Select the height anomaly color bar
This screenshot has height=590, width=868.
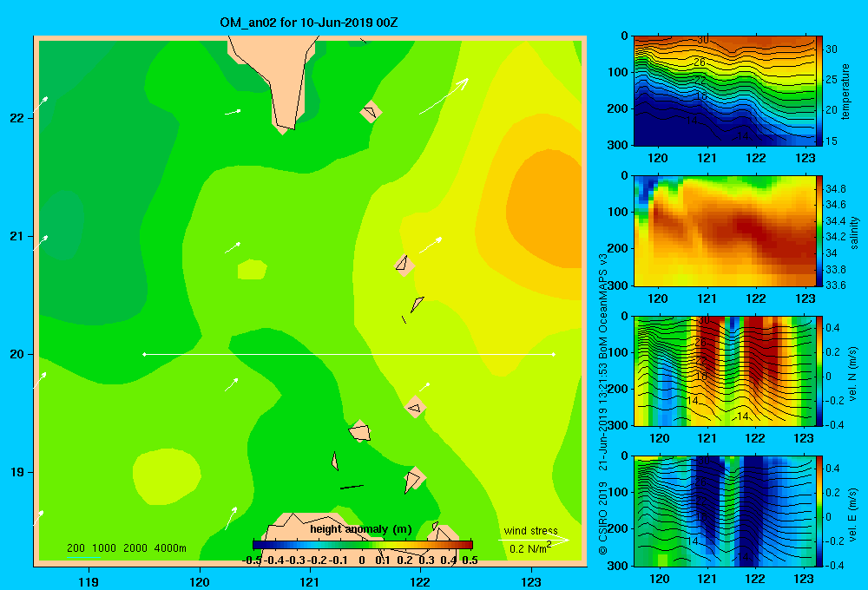363,545
